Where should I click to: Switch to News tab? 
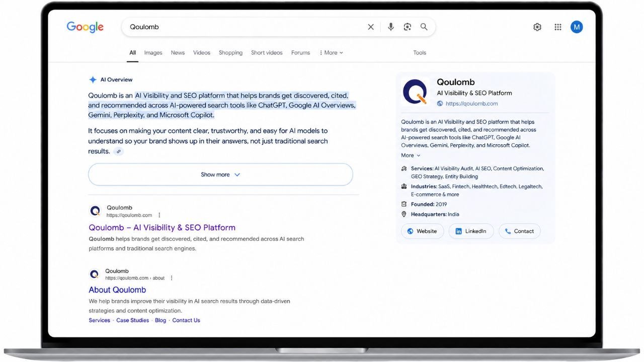[x=178, y=53]
